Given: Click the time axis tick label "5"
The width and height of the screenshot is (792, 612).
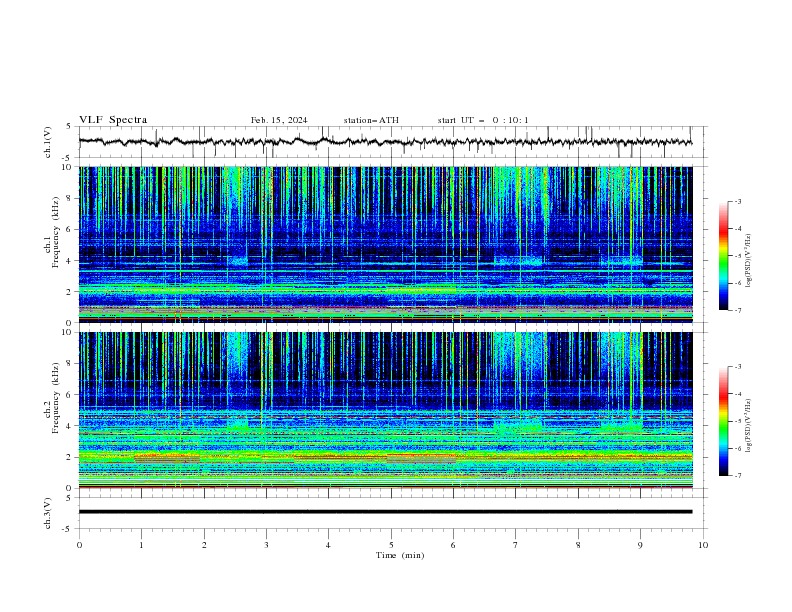Looking at the screenshot, I should point(391,545).
